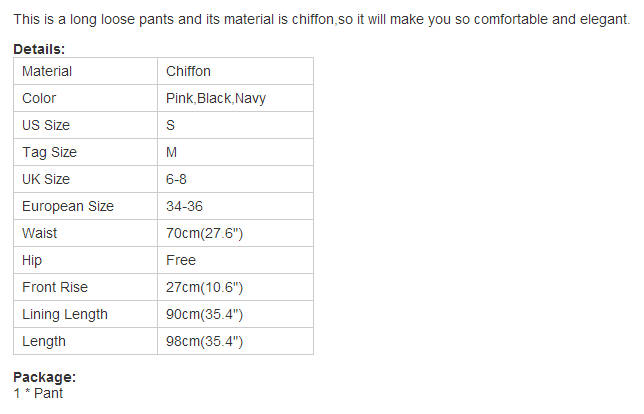Select the '98cm(35.4")' length value

tap(204, 341)
